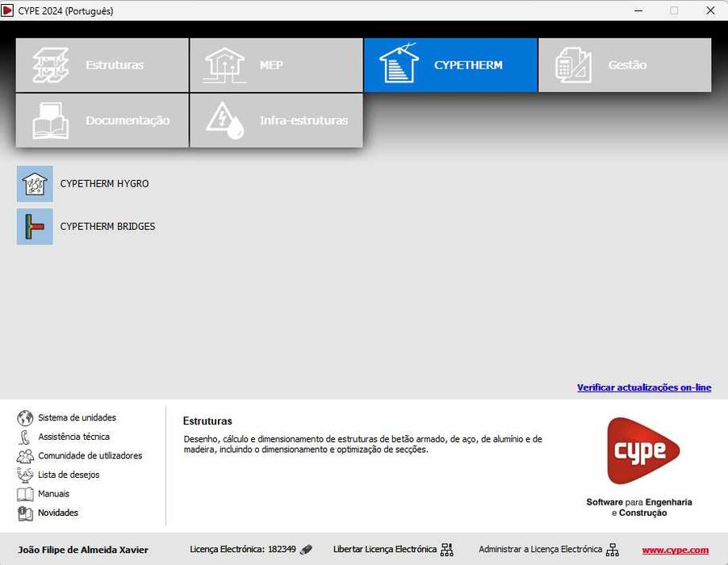Open Sistema de unidades option
The image size is (728, 565).
77,418
